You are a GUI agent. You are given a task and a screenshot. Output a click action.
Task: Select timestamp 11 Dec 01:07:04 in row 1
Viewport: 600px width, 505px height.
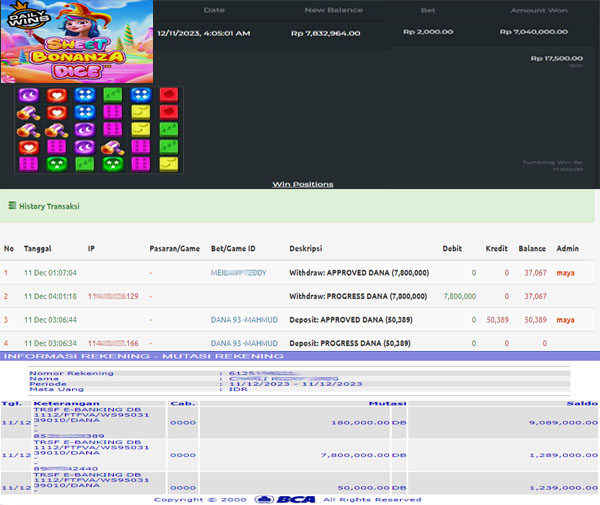point(51,273)
